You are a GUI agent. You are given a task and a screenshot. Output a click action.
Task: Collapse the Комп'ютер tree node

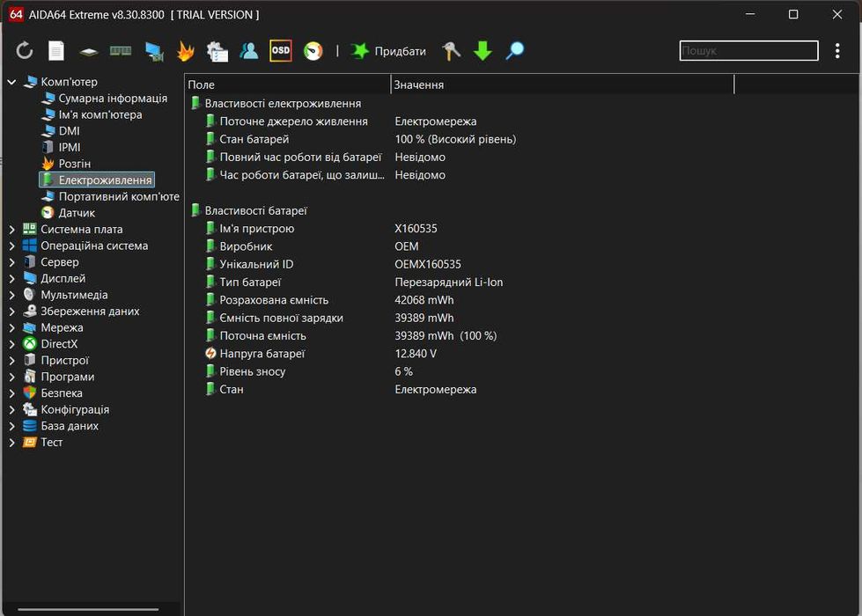point(11,82)
